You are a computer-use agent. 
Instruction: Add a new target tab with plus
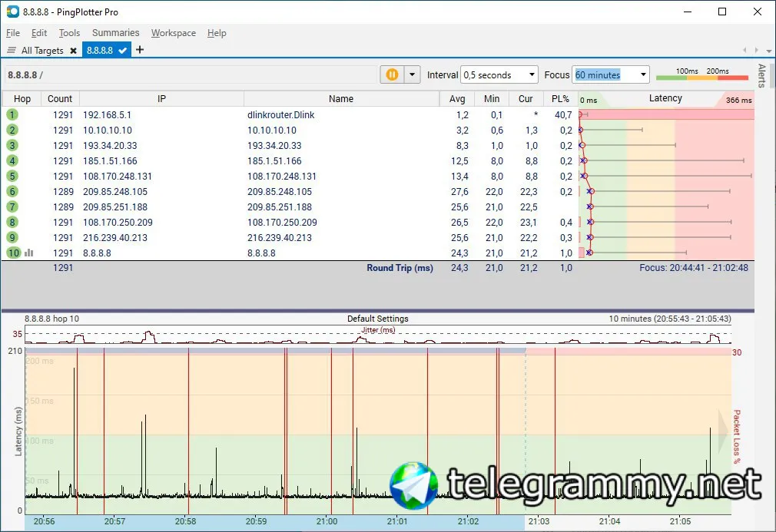140,49
